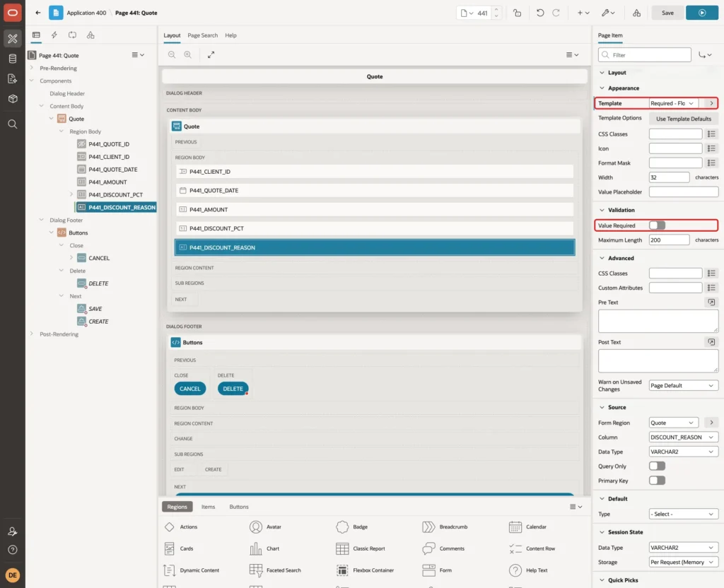The height and width of the screenshot is (588, 724).
Task: Click the Help question mark icon in sidebar
Action: coord(13,550)
